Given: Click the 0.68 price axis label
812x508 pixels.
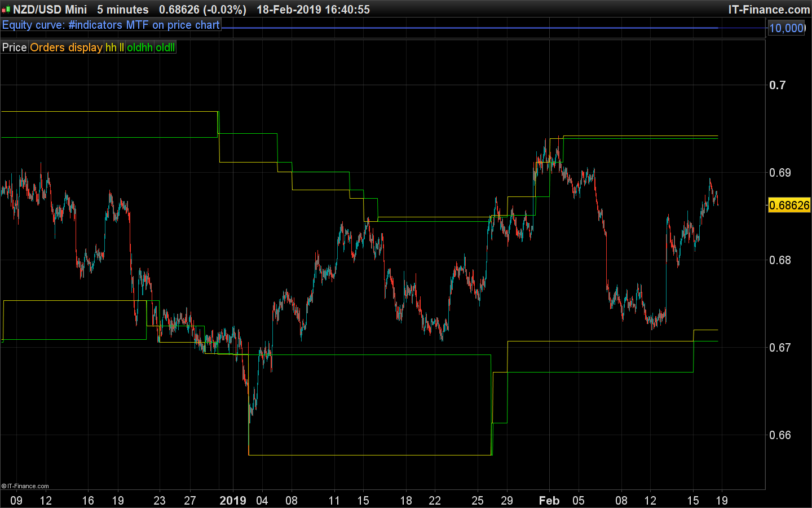Looking at the screenshot, I should pos(780,260).
